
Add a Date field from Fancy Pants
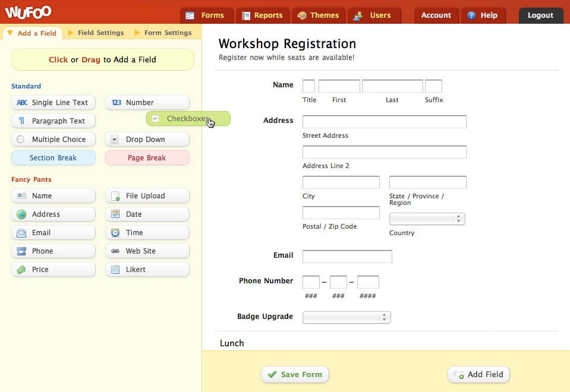click(147, 214)
